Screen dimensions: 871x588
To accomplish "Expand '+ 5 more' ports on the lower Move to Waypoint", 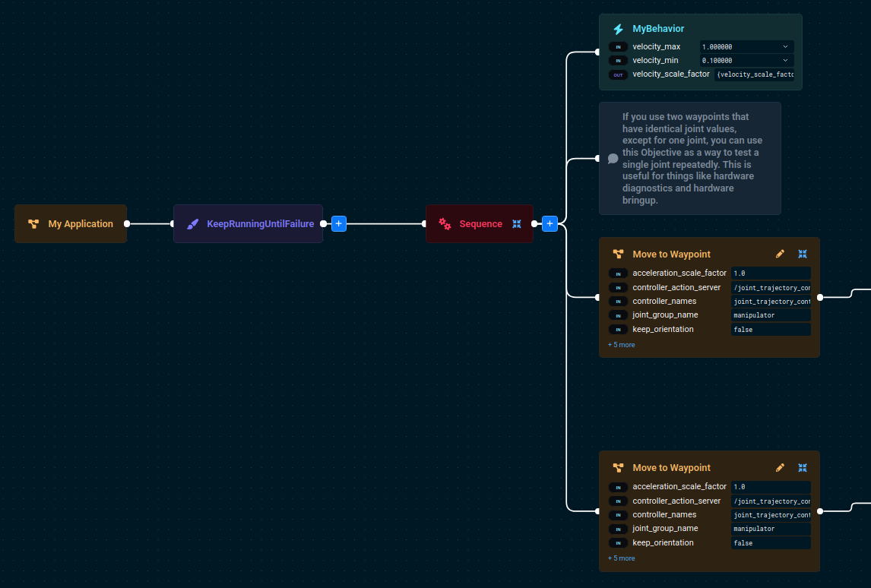I will [621, 558].
